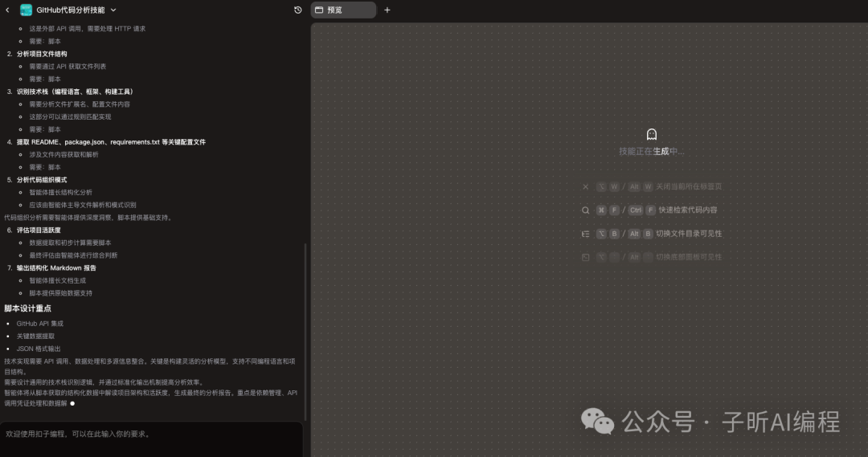Viewport: 868px width, 457px height.
Task: Click the GitHub代码分析技能 project logo icon
Action: point(27,10)
